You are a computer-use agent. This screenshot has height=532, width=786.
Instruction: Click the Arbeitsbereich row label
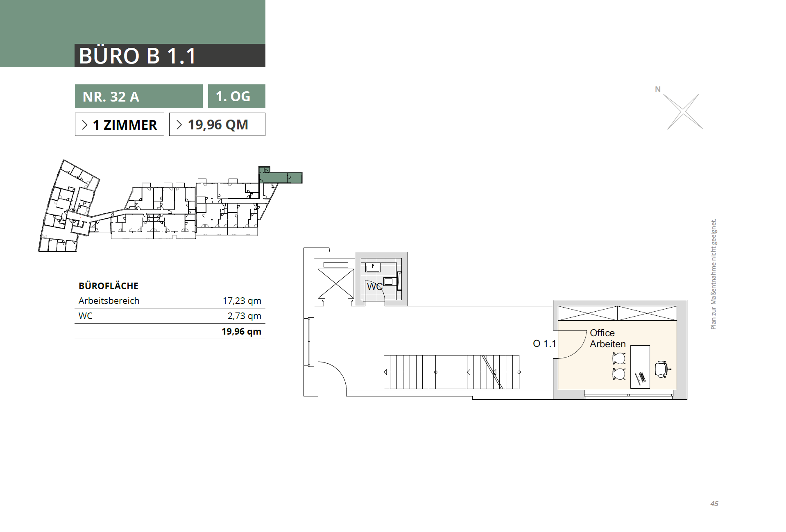[x=109, y=301]
